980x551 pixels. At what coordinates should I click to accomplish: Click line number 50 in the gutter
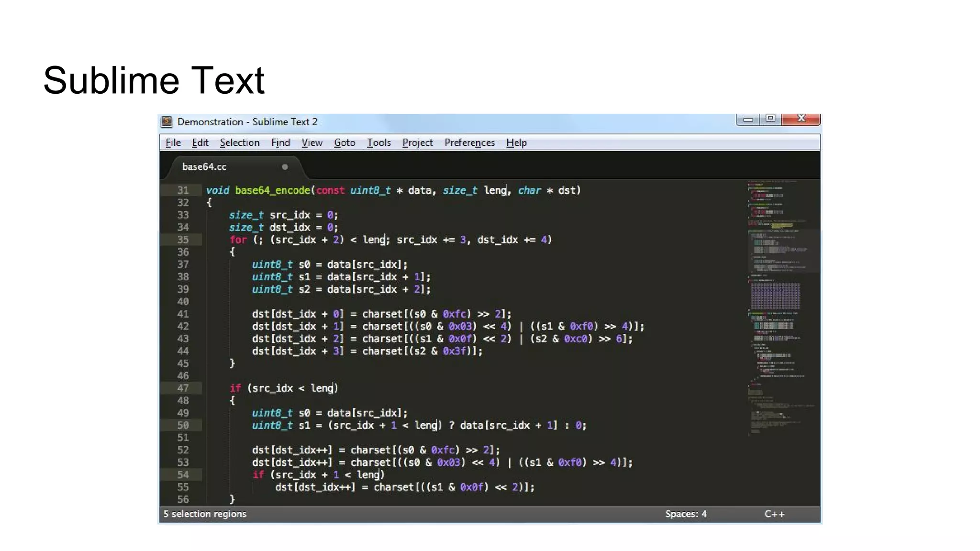click(183, 425)
